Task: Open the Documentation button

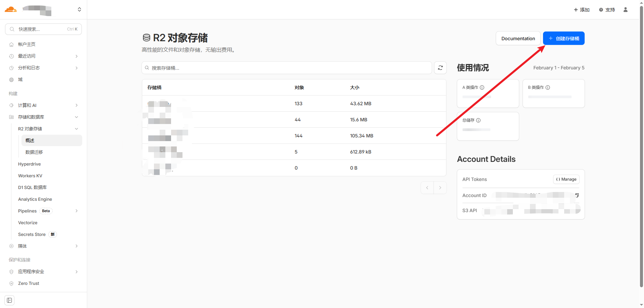Action: coord(518,38)
